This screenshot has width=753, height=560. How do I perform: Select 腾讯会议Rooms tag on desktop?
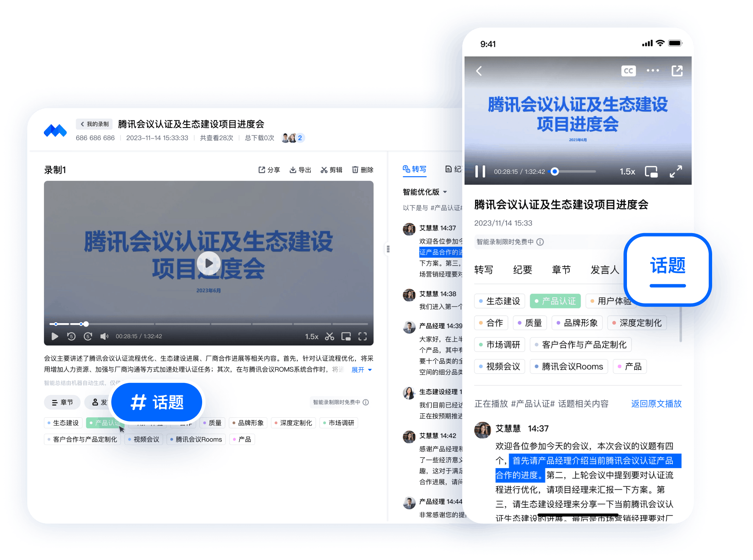point(196,439)
